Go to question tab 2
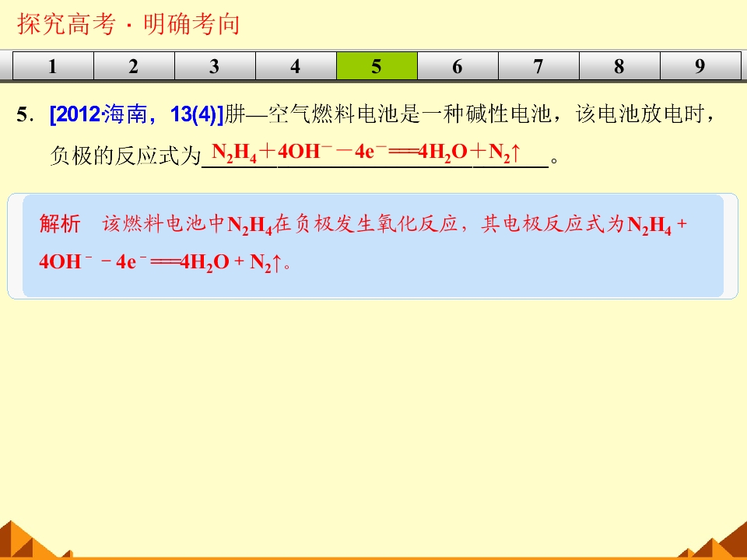747x560 pixels. (x=134, y=65)
